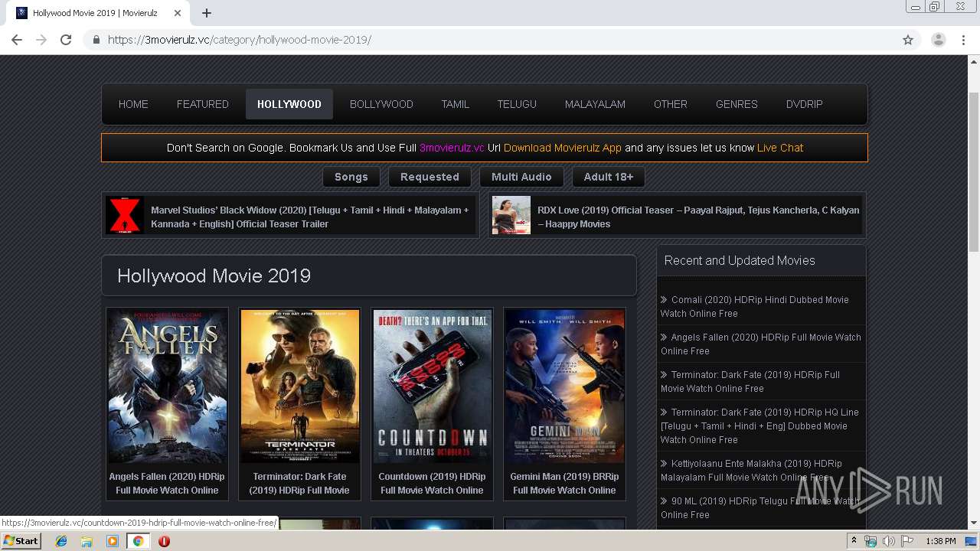Viewport: 980px width, 551px height.
Task: Open the Black Widow teaser thumbnail
Action: point(125,215)
